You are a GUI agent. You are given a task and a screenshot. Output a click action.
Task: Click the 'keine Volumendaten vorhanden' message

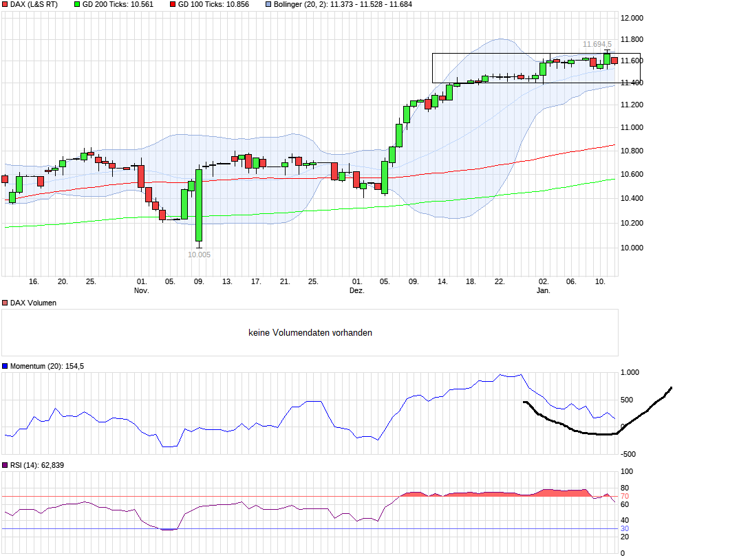tap(310, 333)
